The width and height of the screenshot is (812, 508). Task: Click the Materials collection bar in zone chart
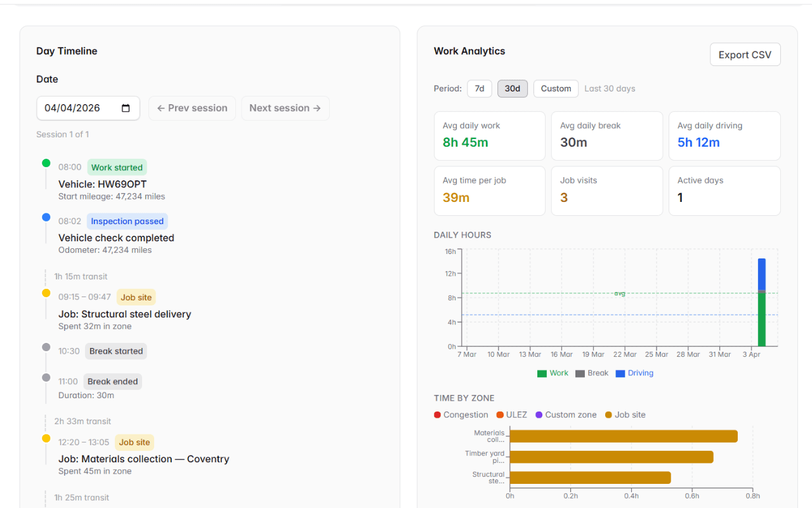(623, 436)
